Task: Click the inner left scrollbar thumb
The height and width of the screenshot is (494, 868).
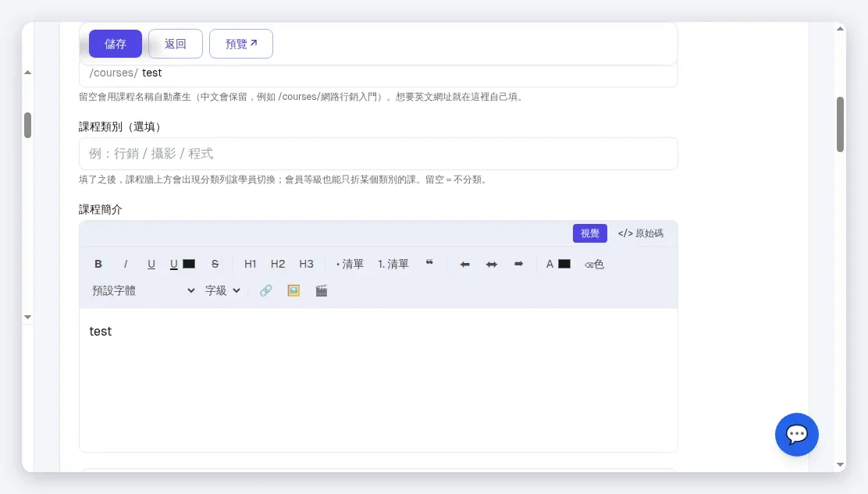Action: (x=27, y=125)
